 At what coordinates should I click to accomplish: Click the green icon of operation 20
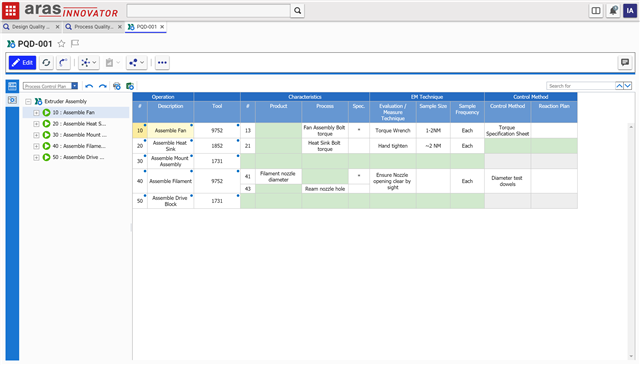pyautogui.click(x=47, y=124)
